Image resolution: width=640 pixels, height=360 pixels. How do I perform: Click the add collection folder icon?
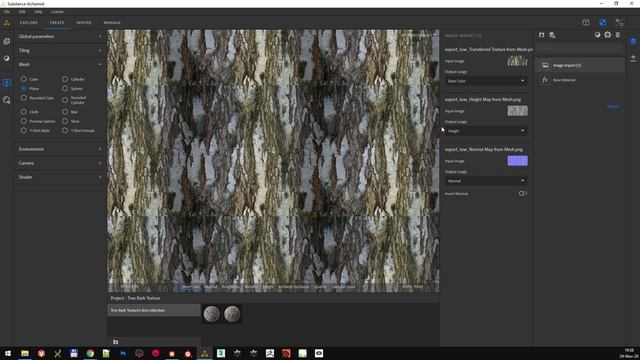point(116,342)
